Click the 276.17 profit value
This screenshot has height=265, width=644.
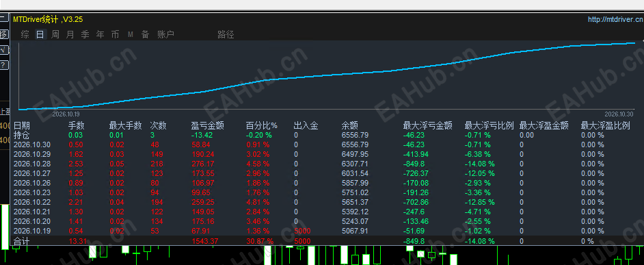pyautogui.click(x=202, y=164)
